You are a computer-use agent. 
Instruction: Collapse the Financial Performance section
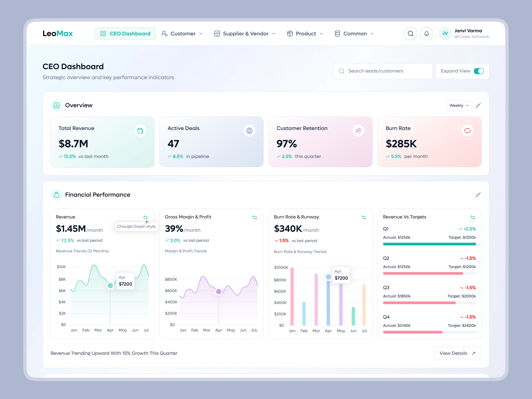(478, 195)
